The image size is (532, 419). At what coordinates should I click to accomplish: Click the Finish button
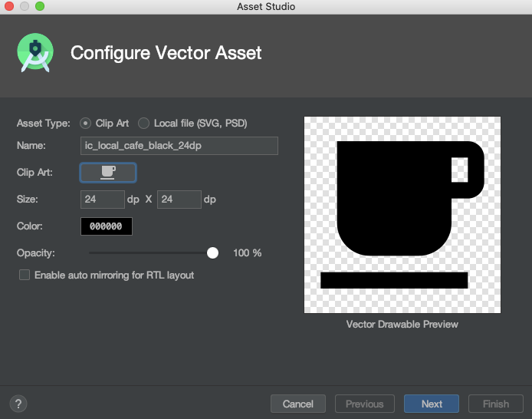tap(496, 404)
